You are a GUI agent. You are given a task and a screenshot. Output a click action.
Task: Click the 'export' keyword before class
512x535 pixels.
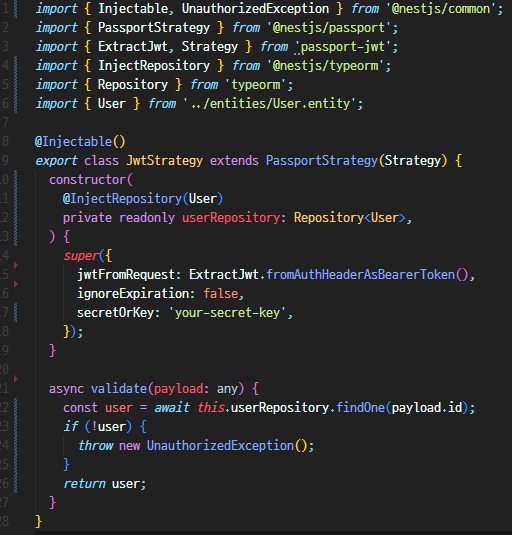[56, 161]
